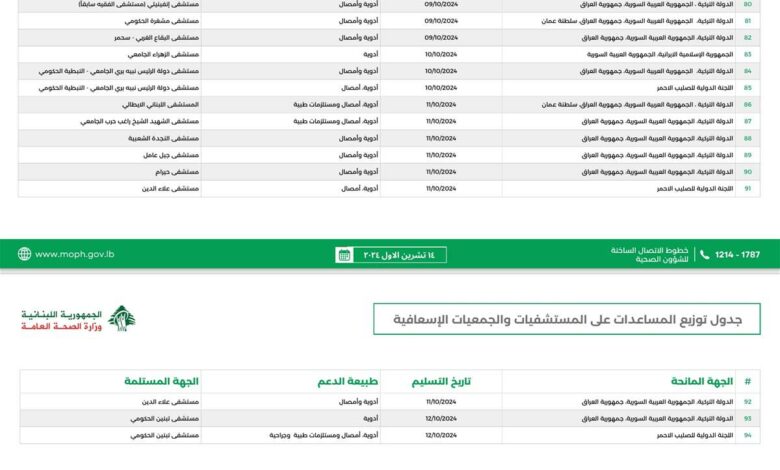Click "اللجنة الدولية للصليب الاحمر" in row 85
Screen dimensions: 780x470
click(695, 88)
